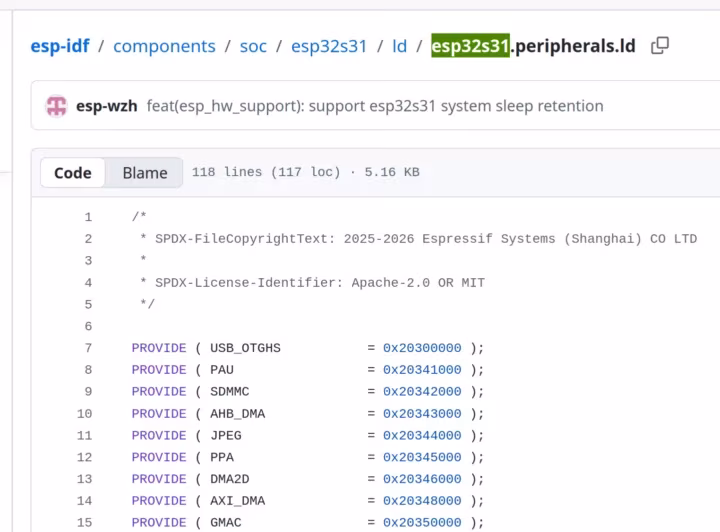The image size is (720, 532).
Task: Go to ld folder breadcrumb
Action: 399,46
